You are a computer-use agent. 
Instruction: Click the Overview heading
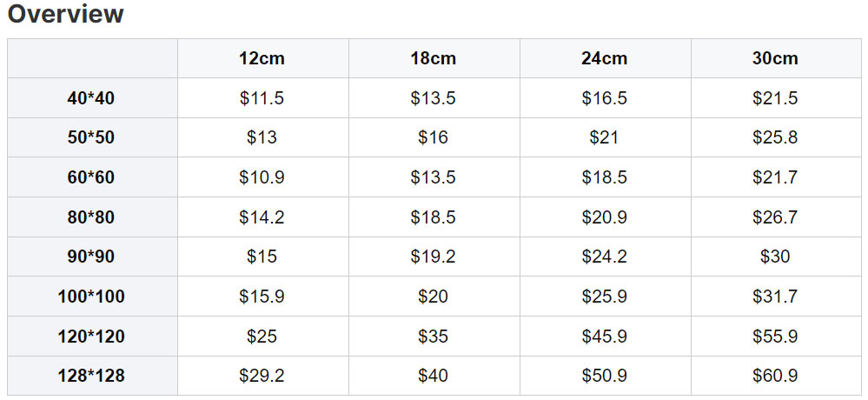66,14
